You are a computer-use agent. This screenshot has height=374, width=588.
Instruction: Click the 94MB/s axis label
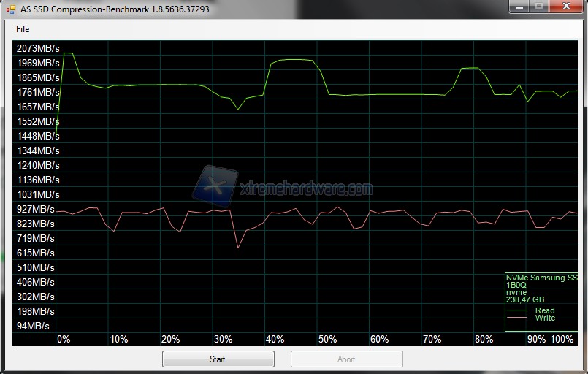point(34,326)
